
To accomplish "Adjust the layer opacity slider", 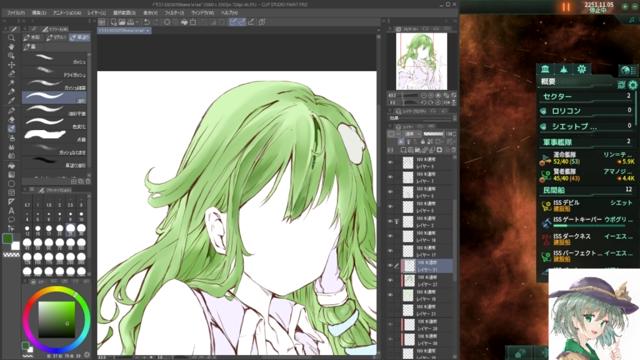I will click(433, 134).
